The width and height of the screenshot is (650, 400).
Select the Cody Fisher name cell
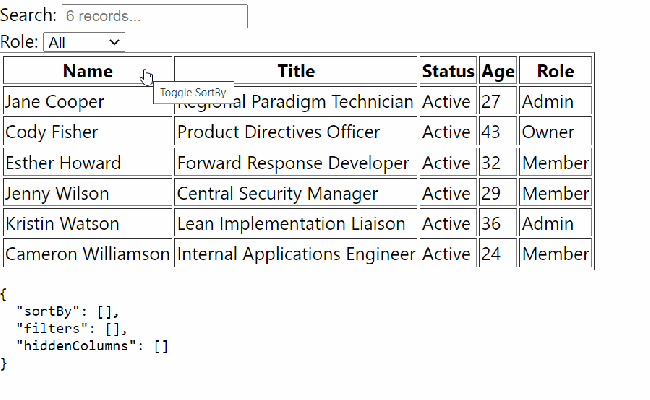click(87, 132)
